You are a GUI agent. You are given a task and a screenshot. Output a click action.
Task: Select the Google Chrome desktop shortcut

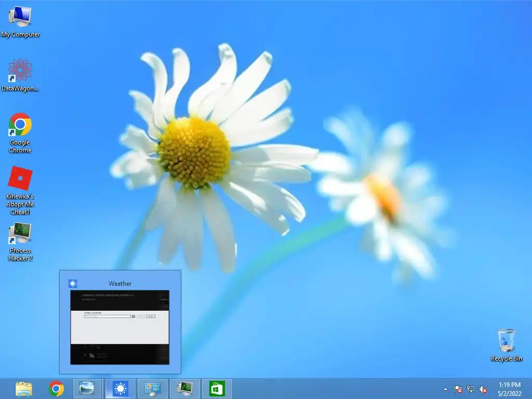click(20, 132)
